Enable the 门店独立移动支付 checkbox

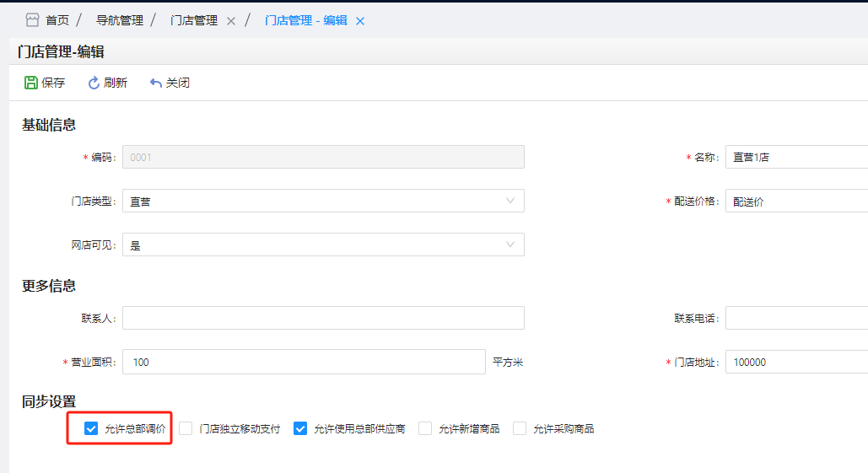186,429
